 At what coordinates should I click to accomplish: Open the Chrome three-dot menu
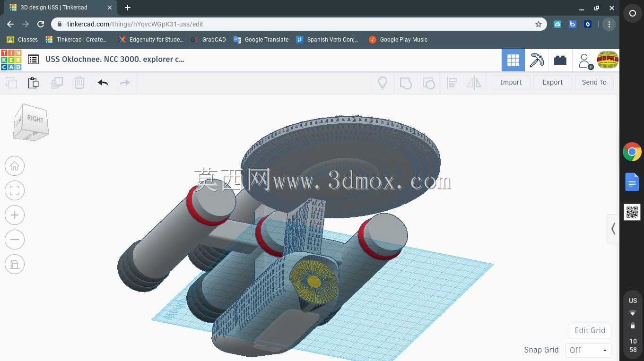[609, 24]
